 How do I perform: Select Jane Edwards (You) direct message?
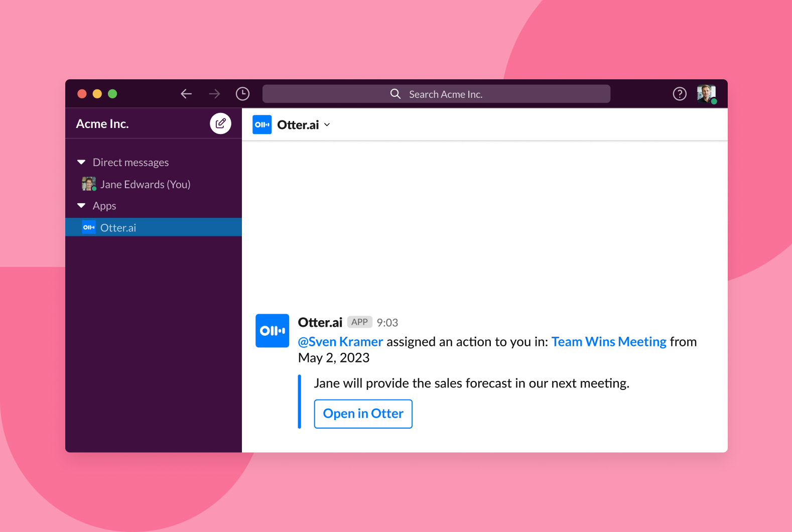[x=145, y=184]
